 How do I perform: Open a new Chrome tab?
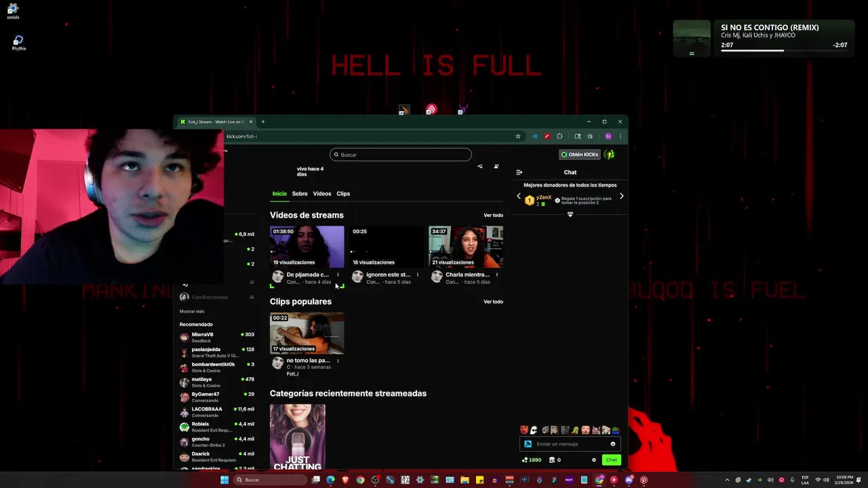click(263, 122)
